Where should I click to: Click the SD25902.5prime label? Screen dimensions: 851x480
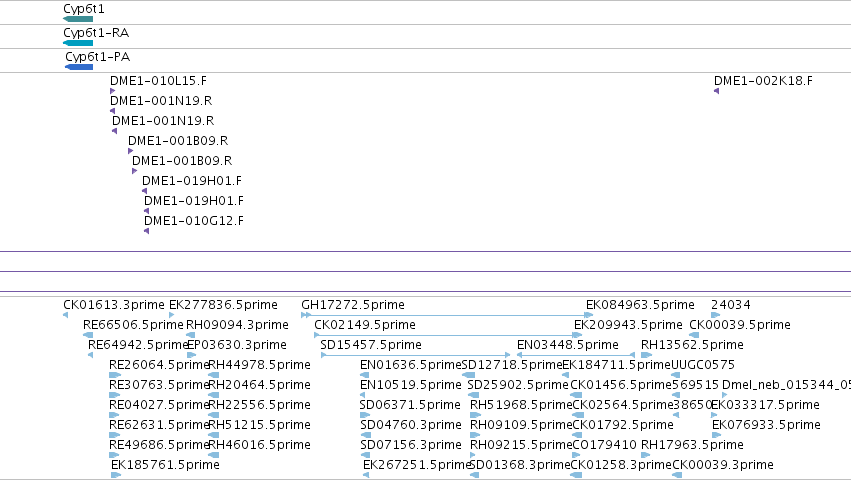[518, 385]
